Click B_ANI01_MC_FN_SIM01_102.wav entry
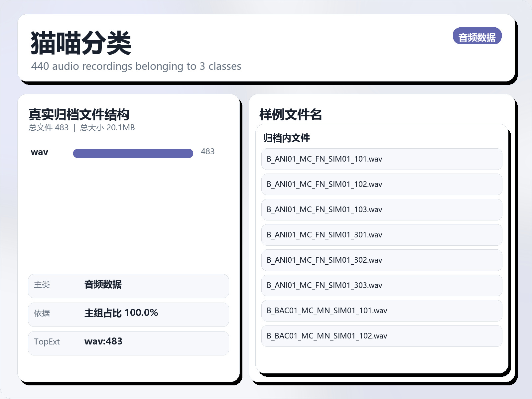Image resolution: width=532 pixels, height=399 pixels. click(x=381, y=184)
